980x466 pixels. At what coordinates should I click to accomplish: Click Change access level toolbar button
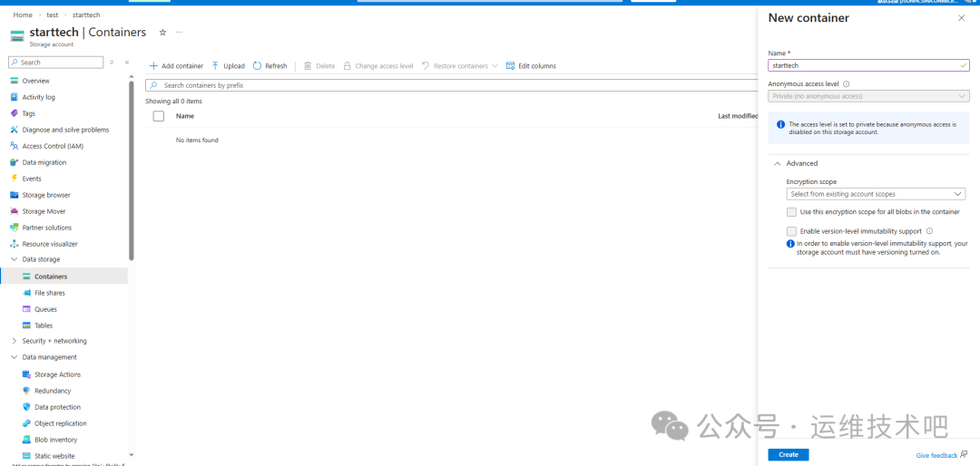coord(378,65)
